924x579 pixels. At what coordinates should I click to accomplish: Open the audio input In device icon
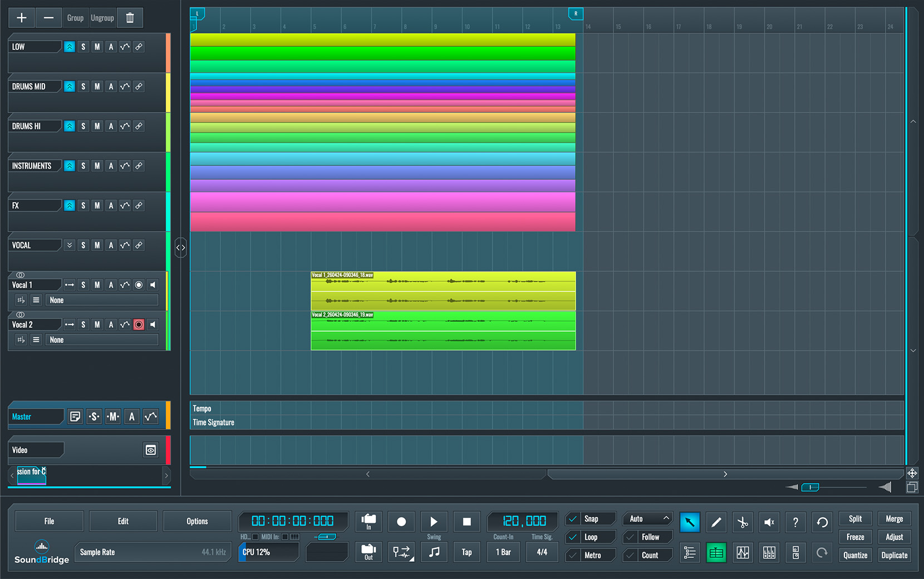click(x=368, y=522)
